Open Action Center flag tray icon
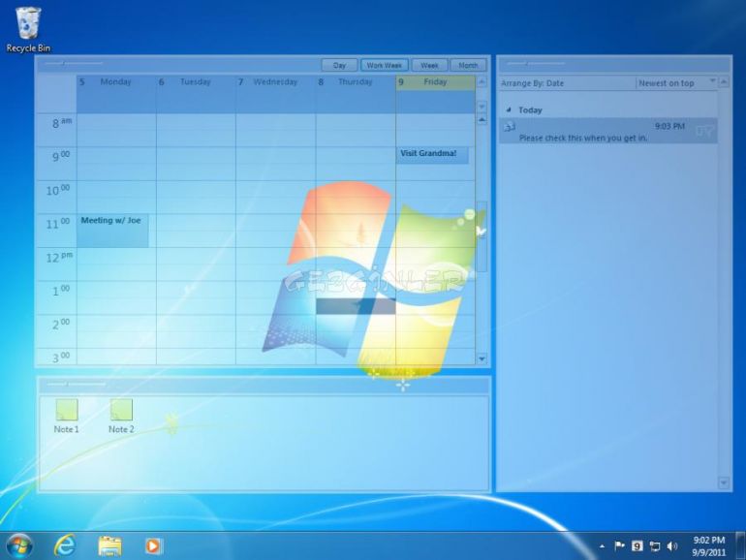The width and height of the screenshot is (746, 560). pyautogui.click(x=619, y=545)
